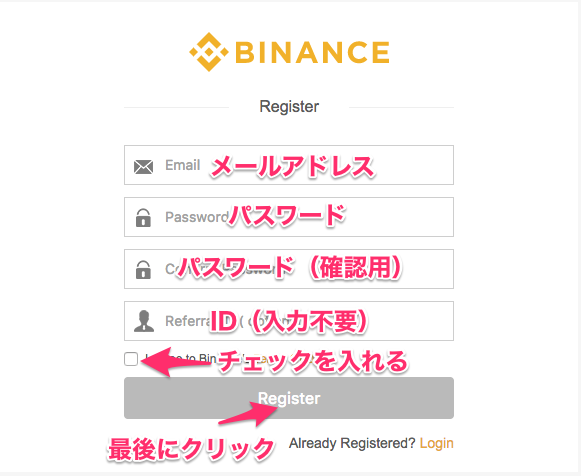Click the メールアドレス annotation label
The width and height of the screenshot is (581, 476).
click(293, 166)
